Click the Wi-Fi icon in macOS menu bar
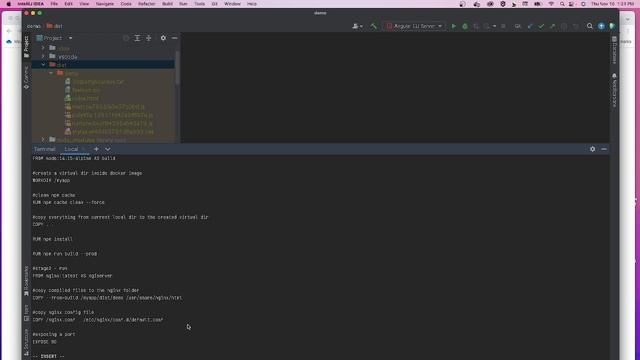640x360 pixels. coord(551,4)
